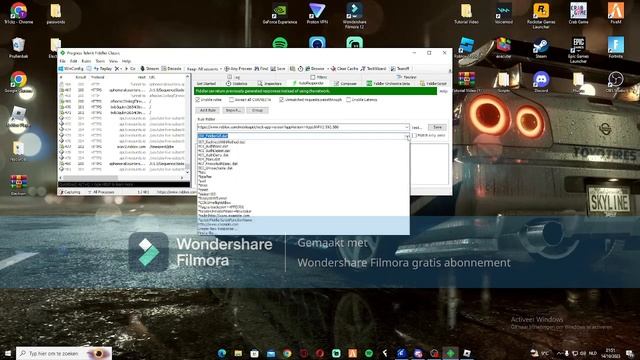Switch to the Inspectors tab

tap(269, 83)
